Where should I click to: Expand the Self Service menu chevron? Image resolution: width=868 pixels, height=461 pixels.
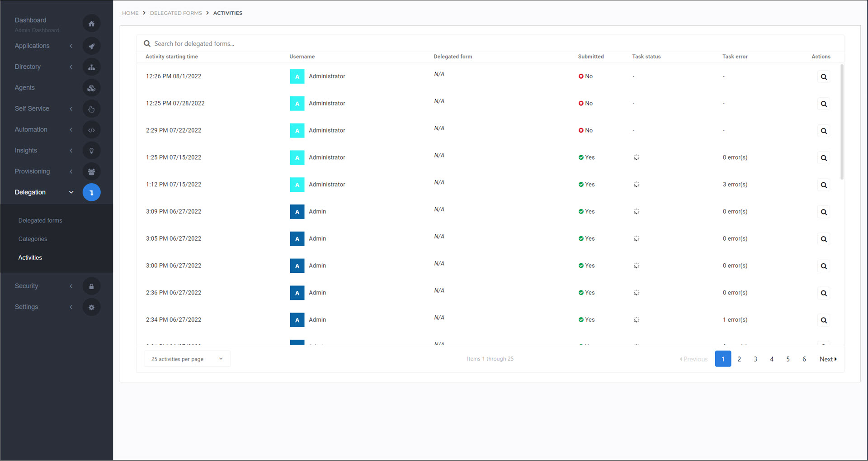[x=71, y=109]
